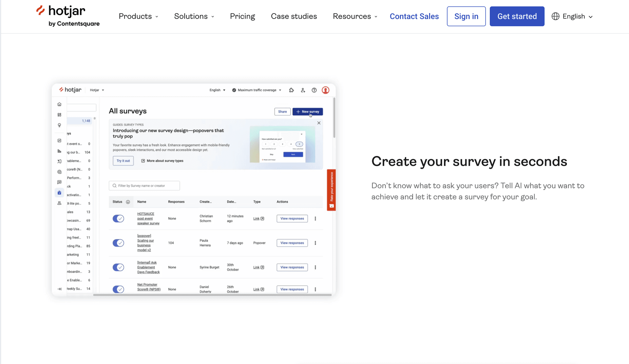View responses for Scaling our business survey
Screen dimensions: 629x364
292,243
